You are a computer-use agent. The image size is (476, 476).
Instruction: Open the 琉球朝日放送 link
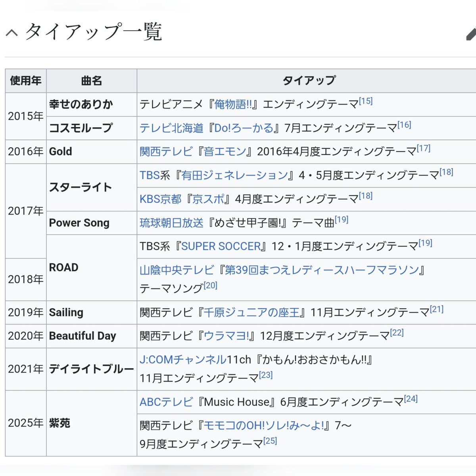tap(171, 223)
